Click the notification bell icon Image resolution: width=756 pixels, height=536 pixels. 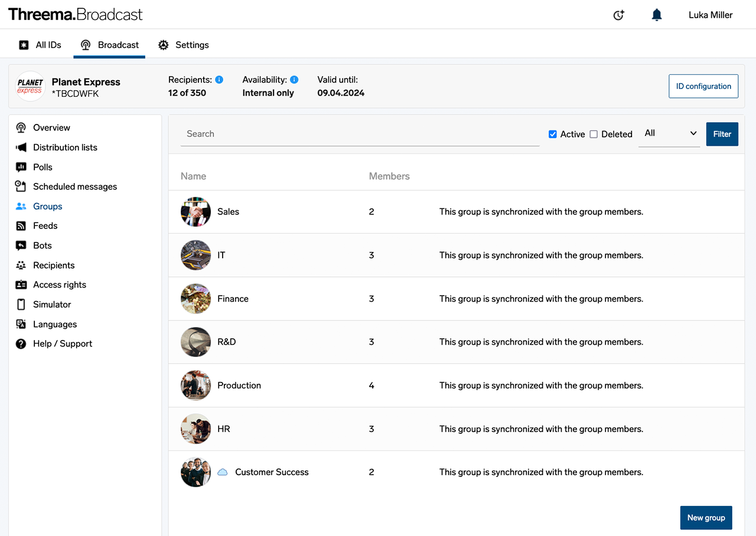coord(656,15)
